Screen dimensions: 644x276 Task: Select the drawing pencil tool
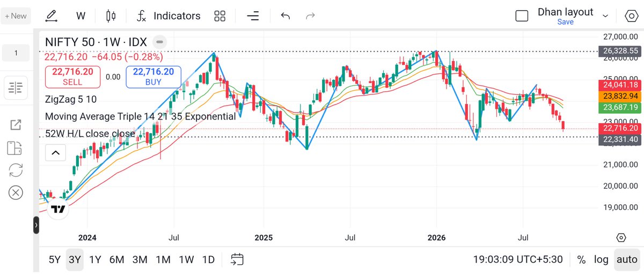point(52,16)
